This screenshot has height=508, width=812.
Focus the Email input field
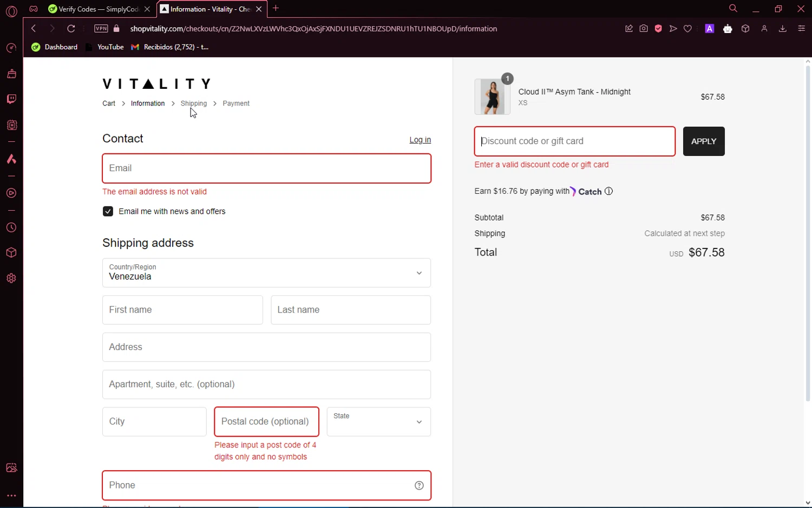[x=266, y=168]
